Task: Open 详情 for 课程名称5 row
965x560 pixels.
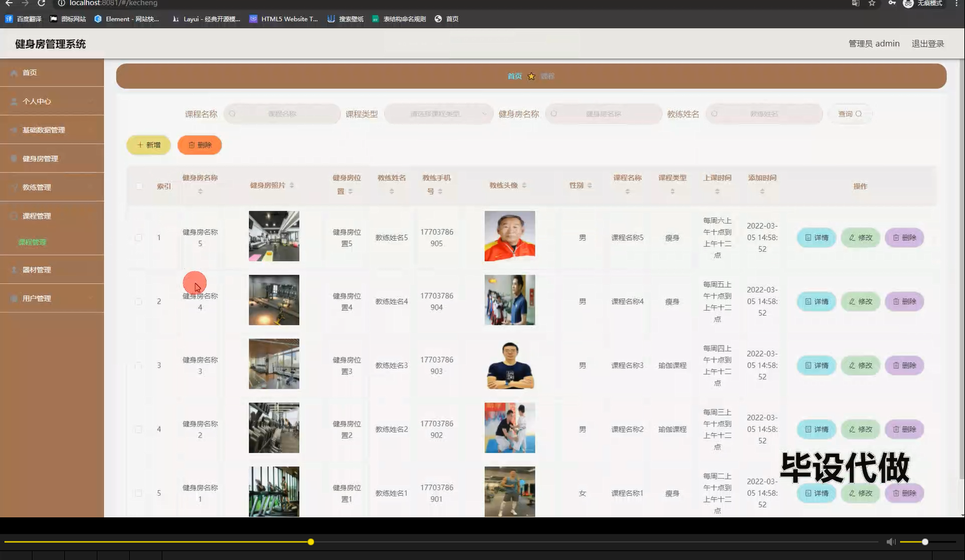Action: (x=817, y=238)
